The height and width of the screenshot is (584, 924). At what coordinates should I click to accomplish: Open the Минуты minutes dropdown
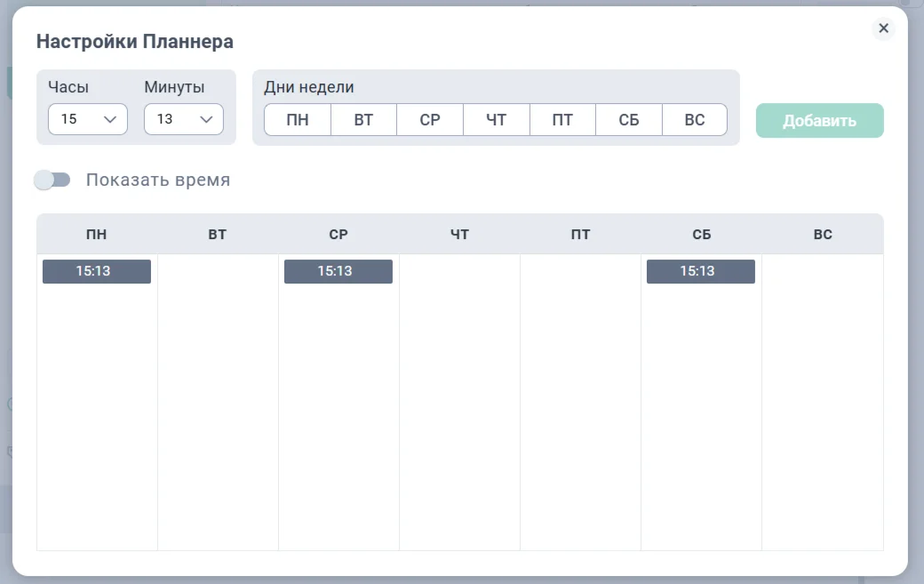[x=184, y=119]
